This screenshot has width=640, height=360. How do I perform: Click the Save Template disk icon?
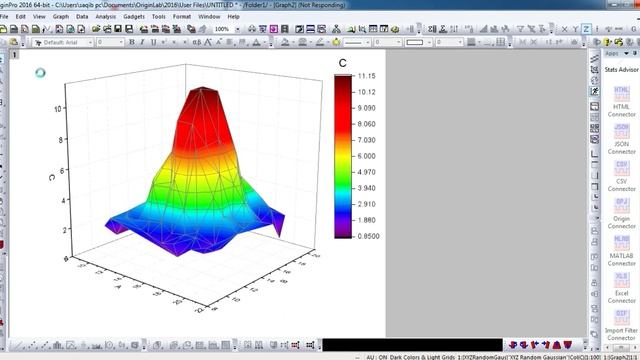129,29
